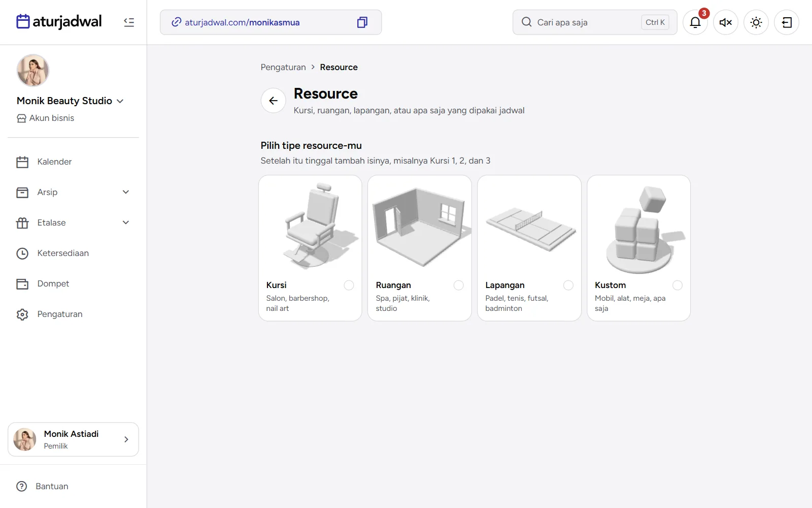The width and height of the screenshot is (812, 508).
Task: Go back using the arrow button
Action: (x=273, y=101)
